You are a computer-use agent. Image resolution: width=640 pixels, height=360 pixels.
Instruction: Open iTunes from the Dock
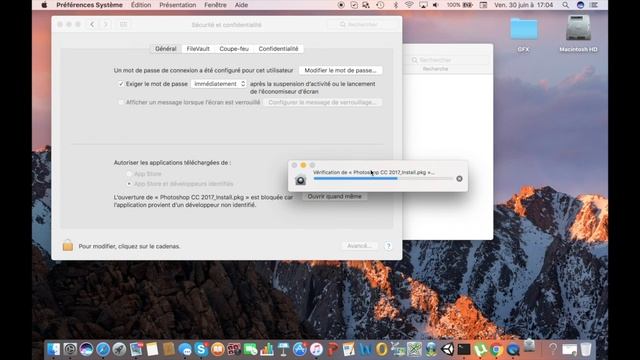coord(316,349)
